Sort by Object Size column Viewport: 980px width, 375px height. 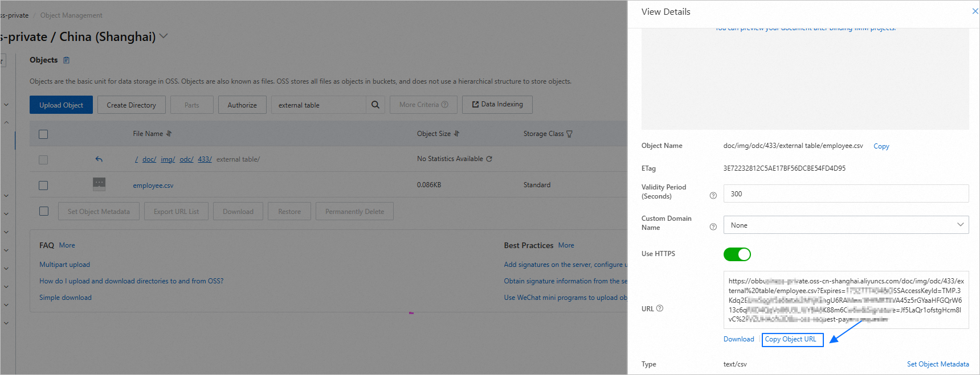[456, 134]
